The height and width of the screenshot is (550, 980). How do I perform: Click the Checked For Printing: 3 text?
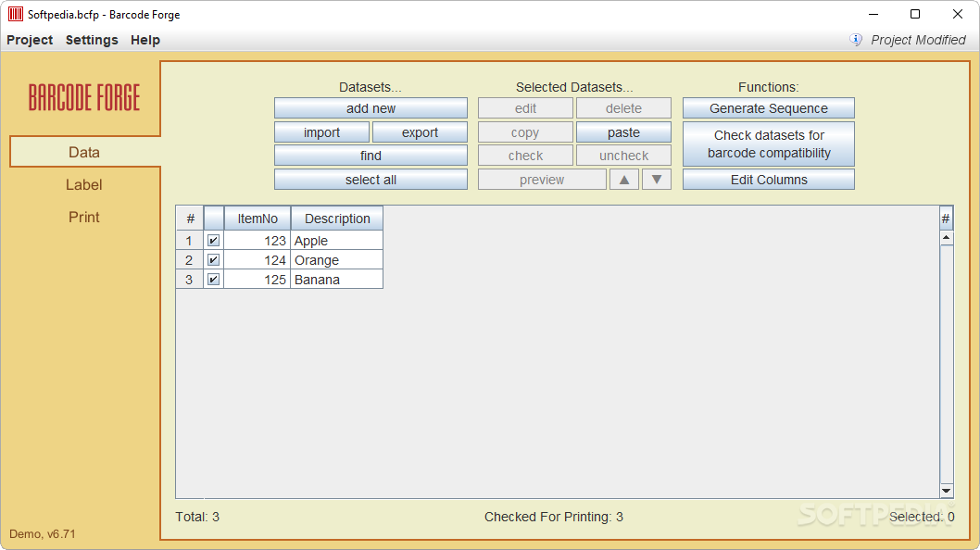point(554,517)
